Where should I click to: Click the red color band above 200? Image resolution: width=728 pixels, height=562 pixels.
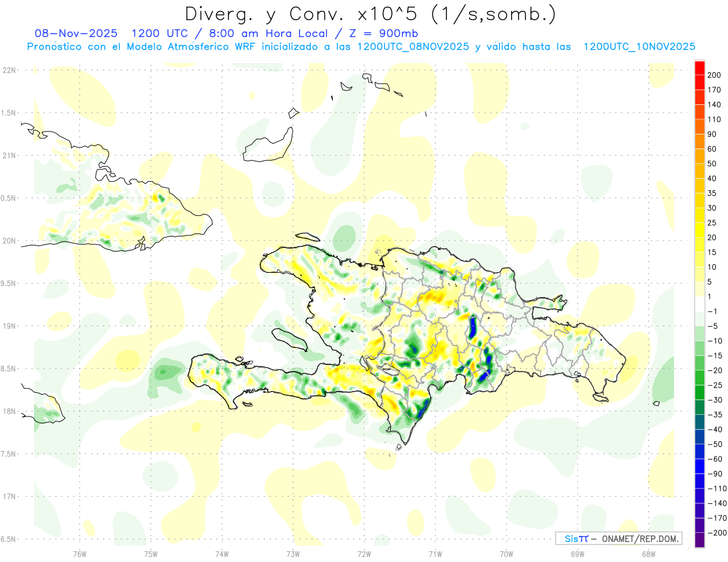(700, 68)
